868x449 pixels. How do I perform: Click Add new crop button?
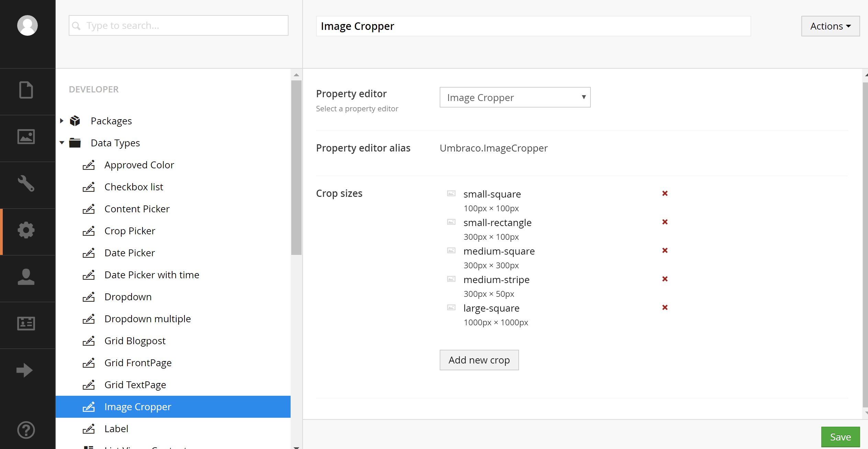coord(479,360)
